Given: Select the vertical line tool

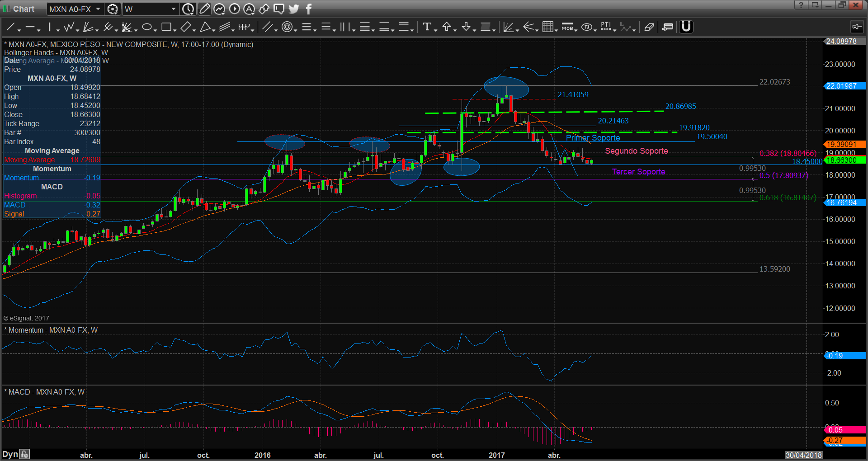Looking at the screenshot, I should 50,27.
